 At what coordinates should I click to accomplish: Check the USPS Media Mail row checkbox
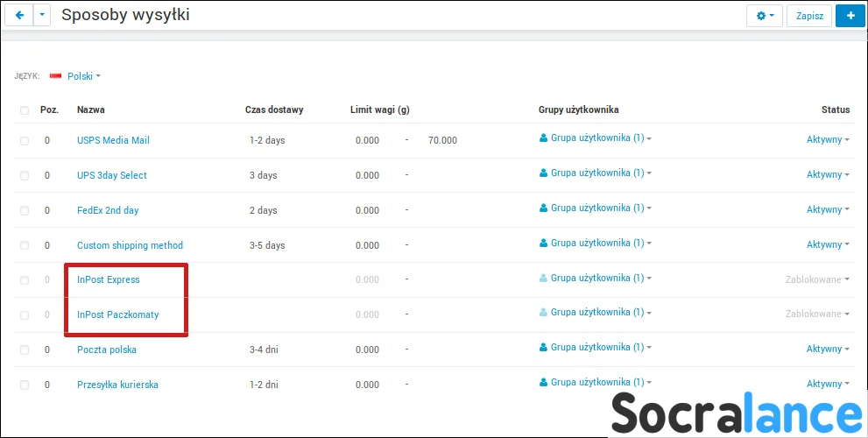pyautogui.click(x=25, y=140)
